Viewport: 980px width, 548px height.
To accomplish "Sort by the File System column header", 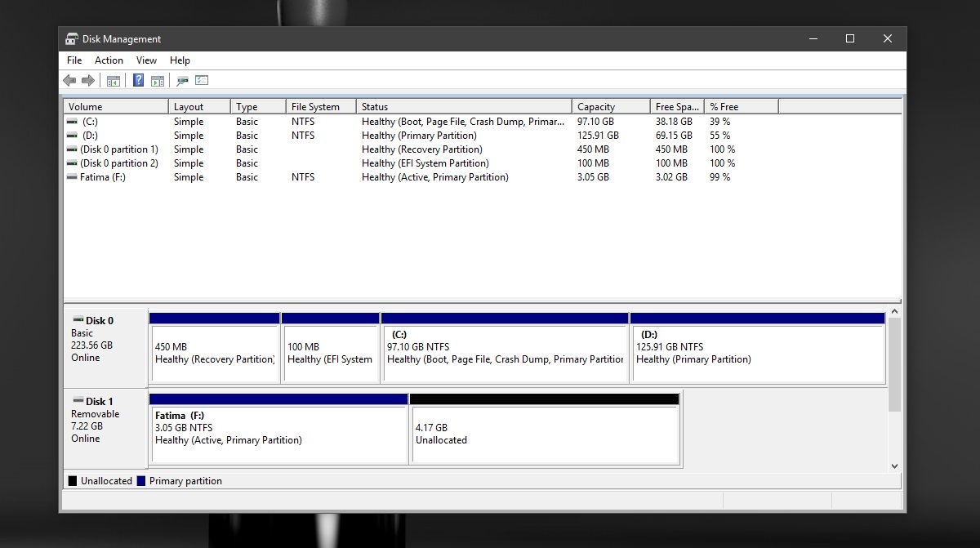I will point(321,107).
